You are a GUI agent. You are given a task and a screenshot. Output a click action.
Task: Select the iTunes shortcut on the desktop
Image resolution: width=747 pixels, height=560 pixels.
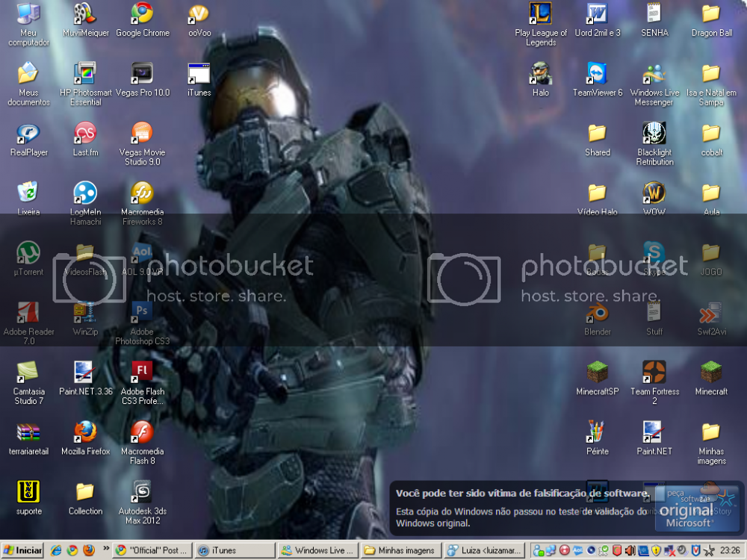point(199,80)
